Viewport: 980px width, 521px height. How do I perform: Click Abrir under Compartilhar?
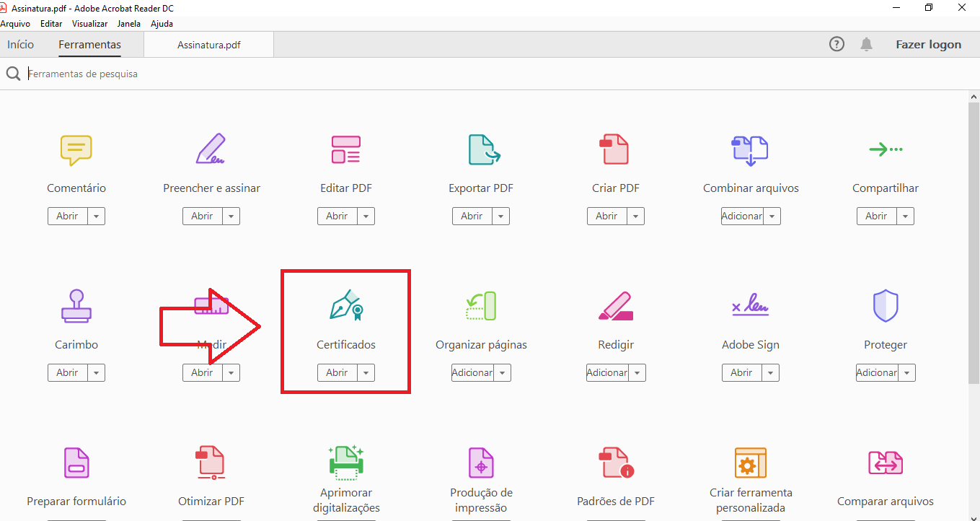(876, 216)
